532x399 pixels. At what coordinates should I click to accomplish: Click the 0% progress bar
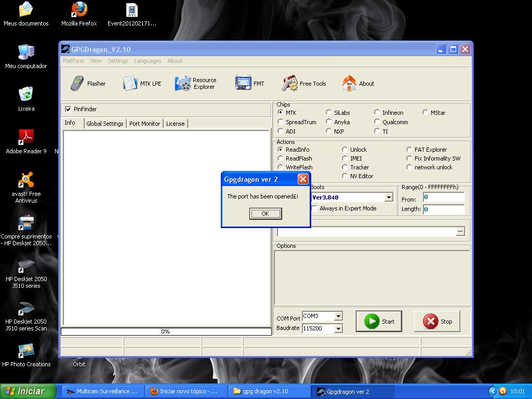pyautogui.click(x=166, y=331)
